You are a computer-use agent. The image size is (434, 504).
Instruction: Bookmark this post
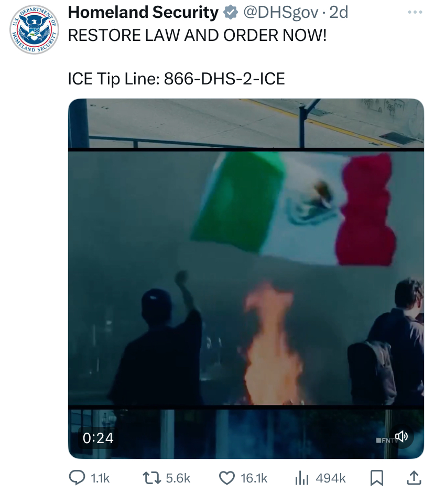376,478
